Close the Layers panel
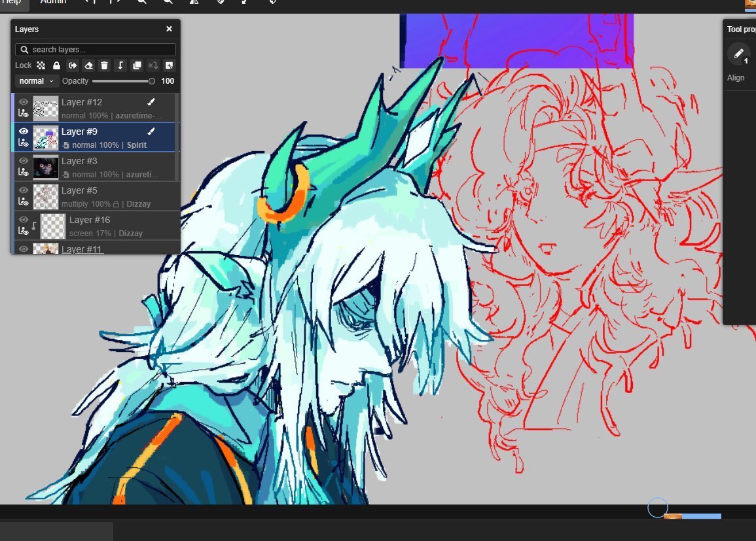This screenshot has width=756, height=541. 170,29
